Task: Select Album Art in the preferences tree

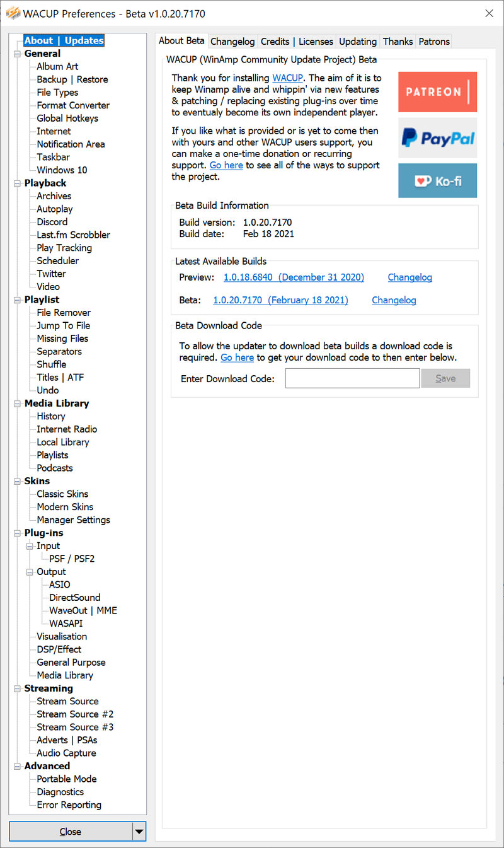Action: [x=57, y=67]
